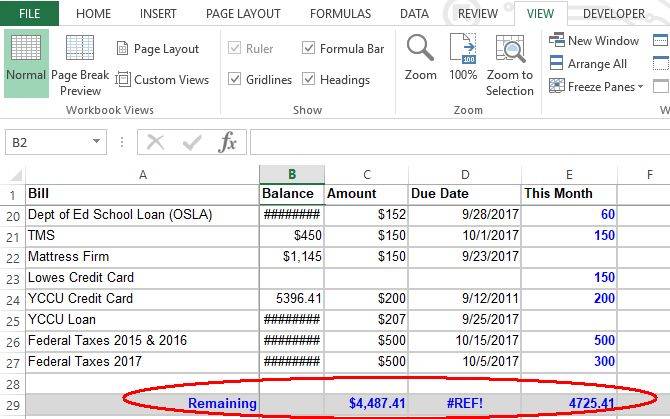Screen dimensions: 670x419
Task: Click the 300 This Month cell
Action: [569, 361]
